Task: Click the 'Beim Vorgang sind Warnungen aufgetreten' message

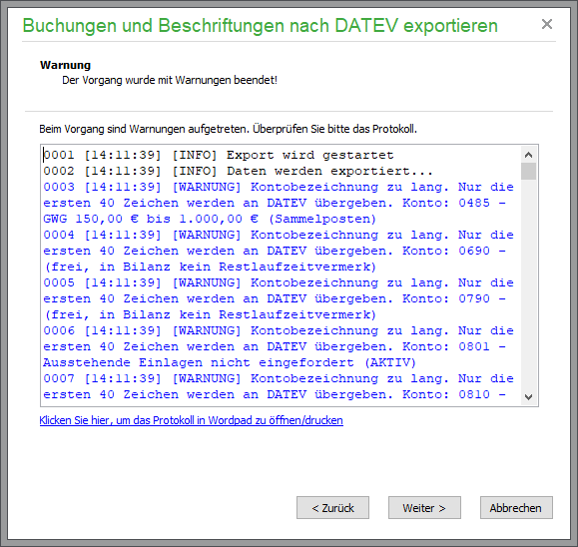Action: pyautogui.click(x=228, y=129)
